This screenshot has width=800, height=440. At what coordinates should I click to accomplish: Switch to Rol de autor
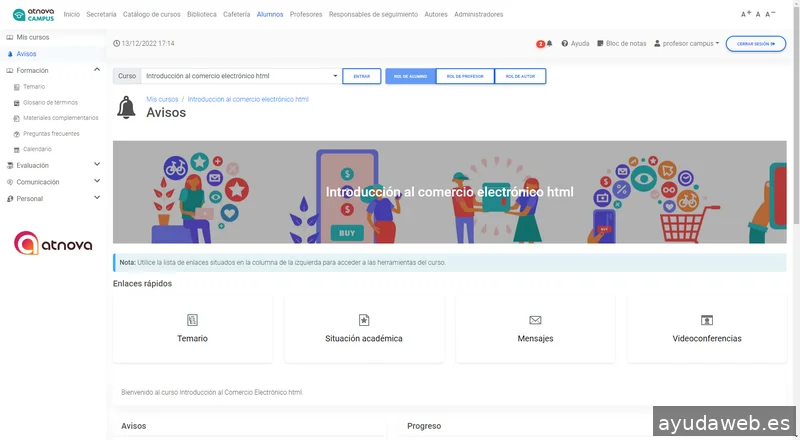coord(520,76)
